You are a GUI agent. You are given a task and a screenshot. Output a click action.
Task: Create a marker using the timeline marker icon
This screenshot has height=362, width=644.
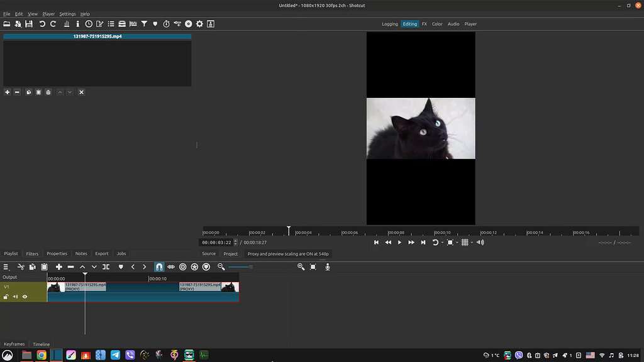[121, 266]
